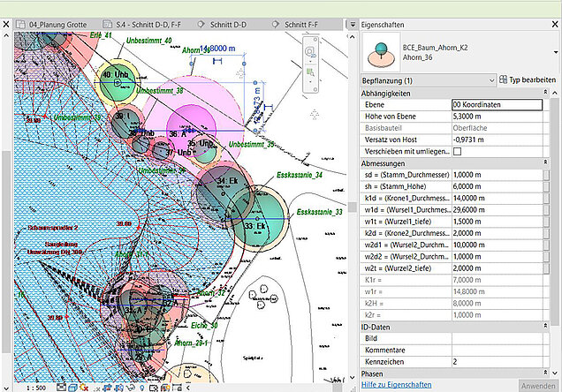Activate zoom region tool on navigation bar

[x=310, y=72]
